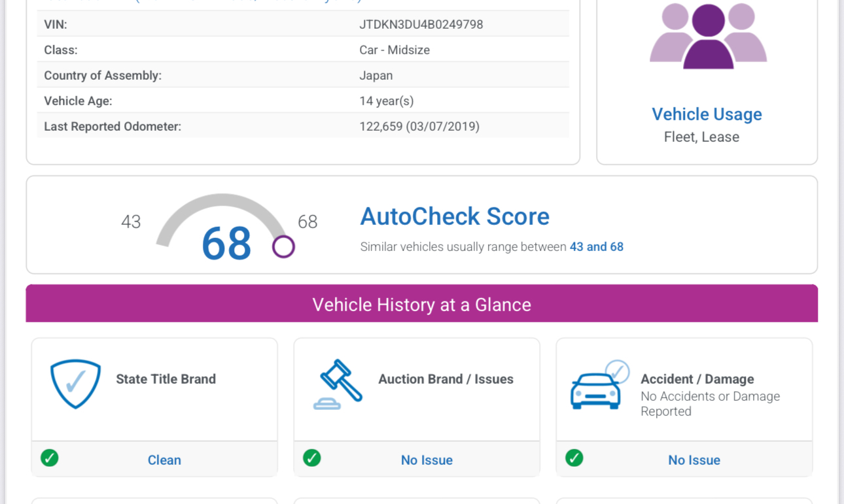844x504 pixels.
Task: Click the "43 and 68" score range link
Action: [596, 247]
